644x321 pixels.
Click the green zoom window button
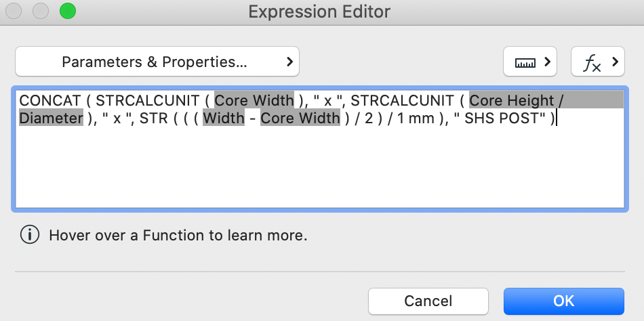(x=68, y=12)
